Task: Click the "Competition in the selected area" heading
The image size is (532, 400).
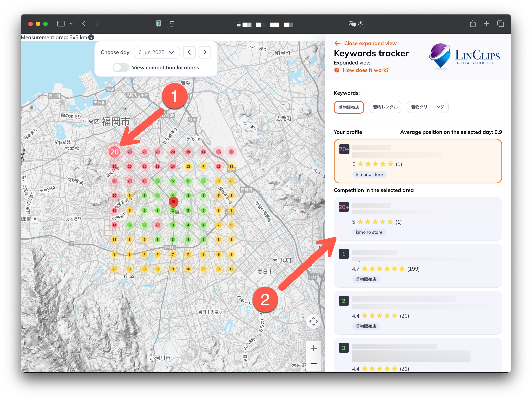Action: (373, 190)
